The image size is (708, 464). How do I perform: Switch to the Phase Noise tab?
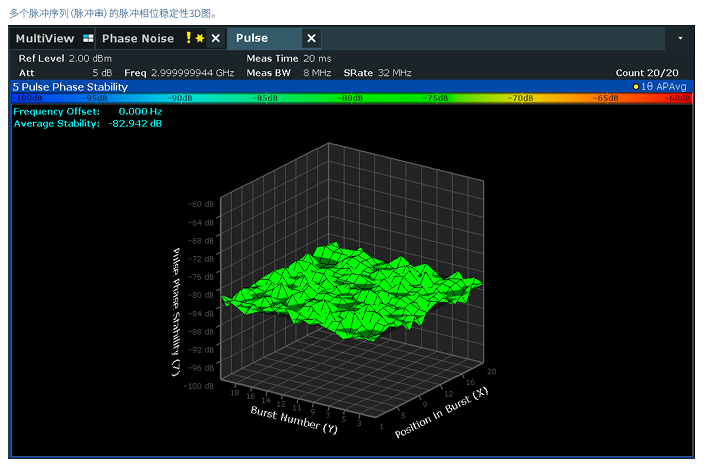click(x=137, y=38)
